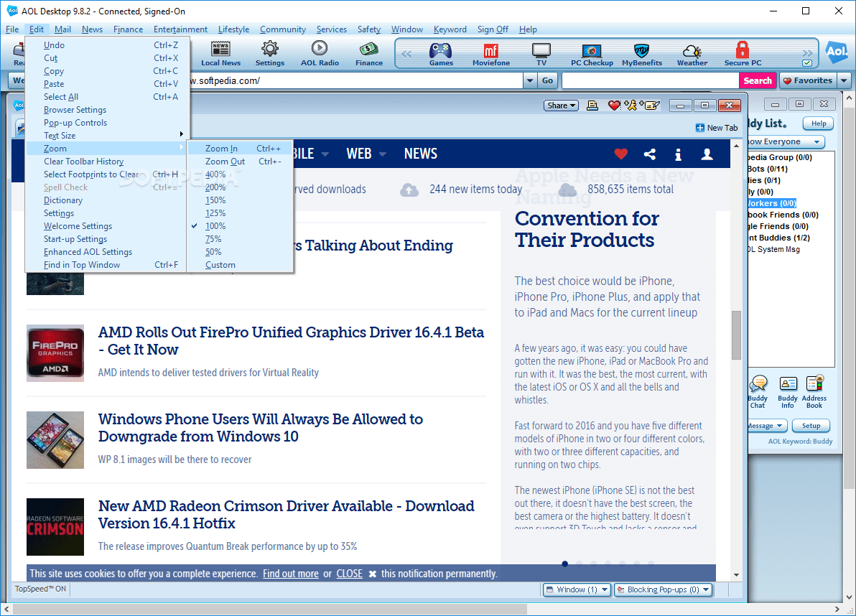Click the red heart icon in Softpedia header
Image resolution: width=856 pixels, height=616 pixels.
620,154
